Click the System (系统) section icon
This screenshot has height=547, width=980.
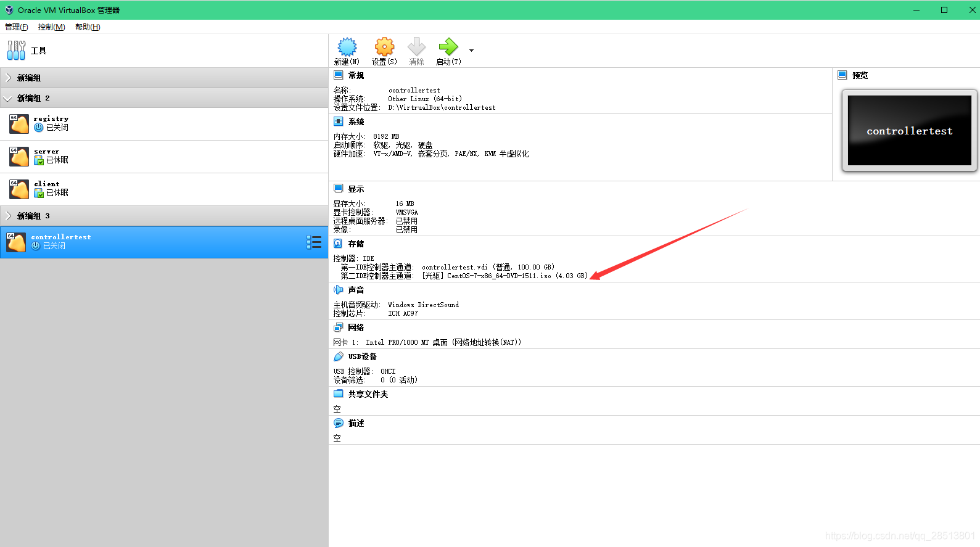tap(338, 121)
